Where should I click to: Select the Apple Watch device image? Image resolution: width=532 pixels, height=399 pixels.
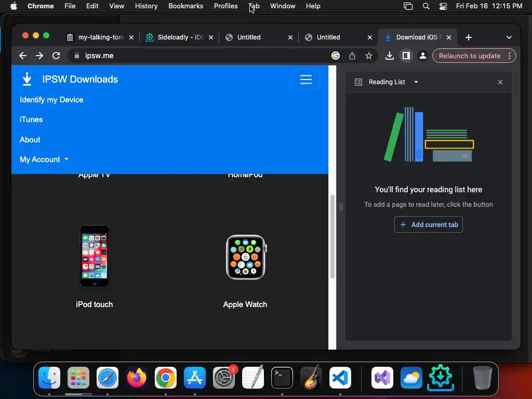[246, 257]
